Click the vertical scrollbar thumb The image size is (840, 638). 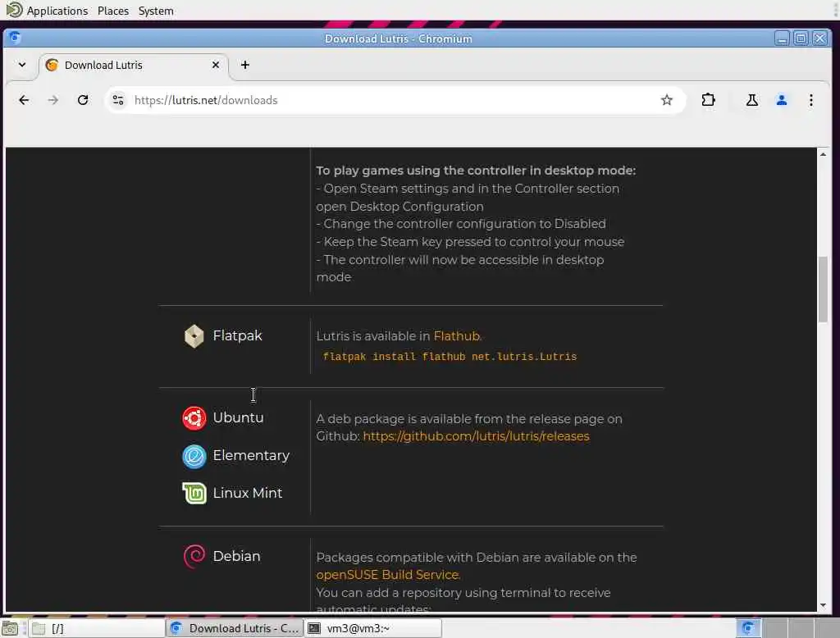(x=823, y=289)
